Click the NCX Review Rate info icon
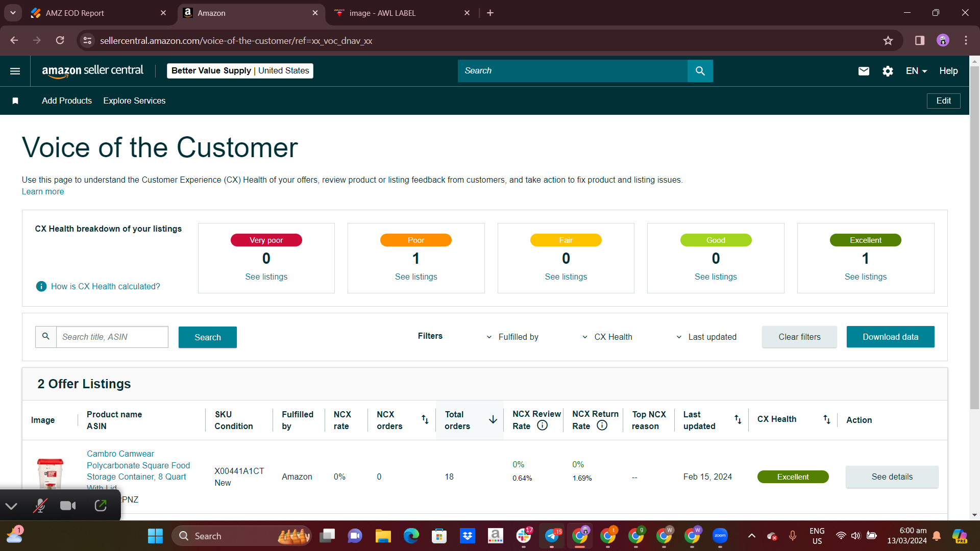 click(x=543, y=425)
